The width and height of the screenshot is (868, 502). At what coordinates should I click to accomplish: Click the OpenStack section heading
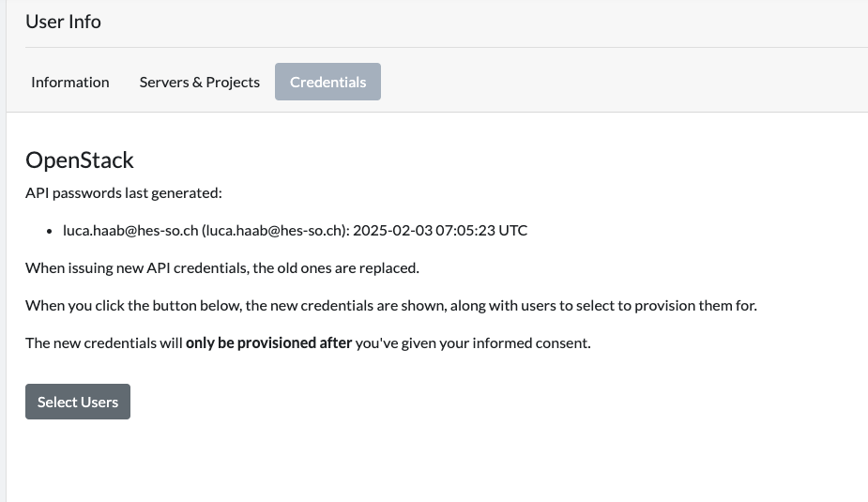(80, 160)
